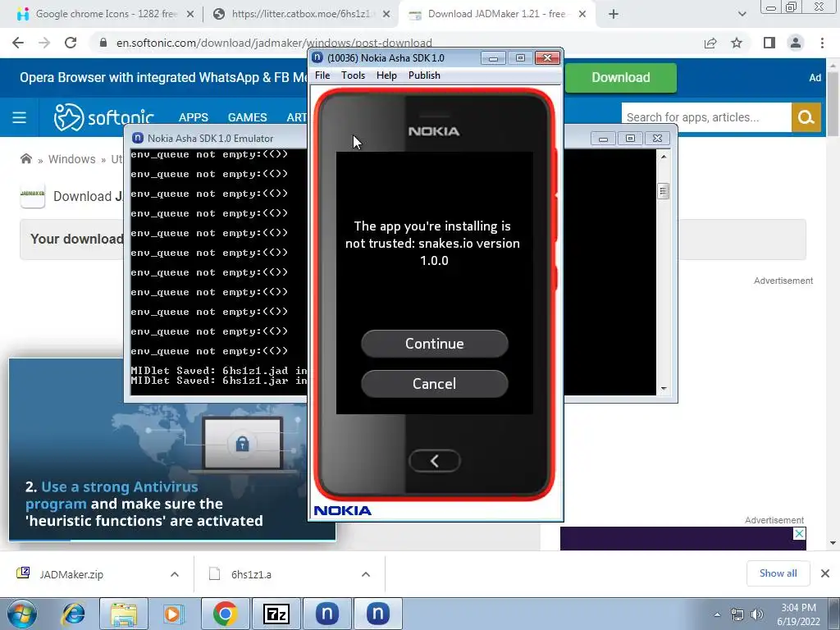Image resolution: width=840 pixels, height=630 pixels.
Task: Open the Publish menu in Nokia Asha SDK
Action: (x=424, y=75)
